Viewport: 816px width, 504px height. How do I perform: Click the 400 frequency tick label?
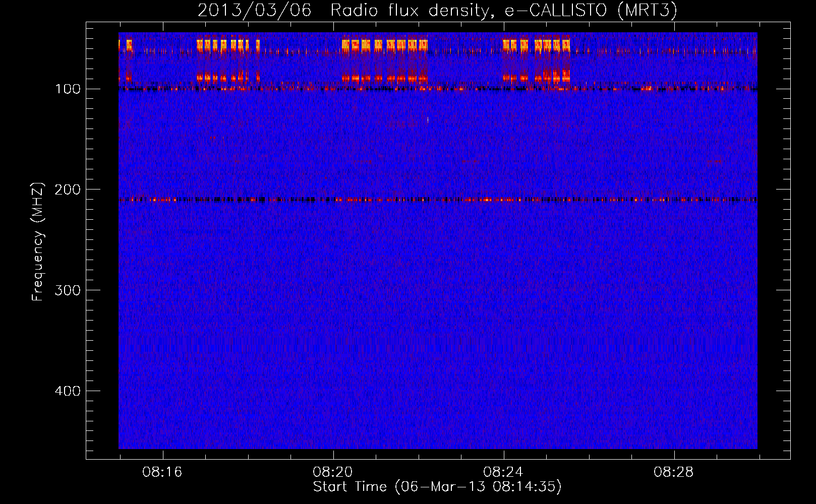pos(68,391)
